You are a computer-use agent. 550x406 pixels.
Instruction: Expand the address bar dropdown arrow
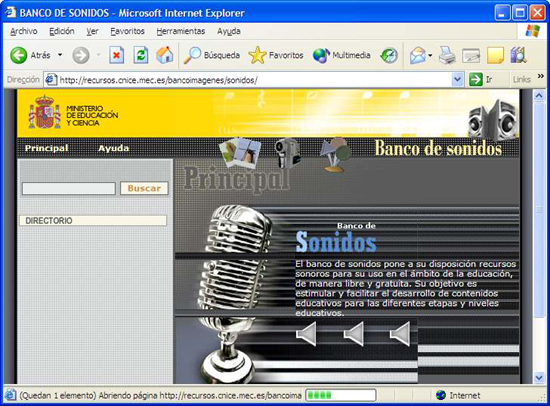(457, 80)
